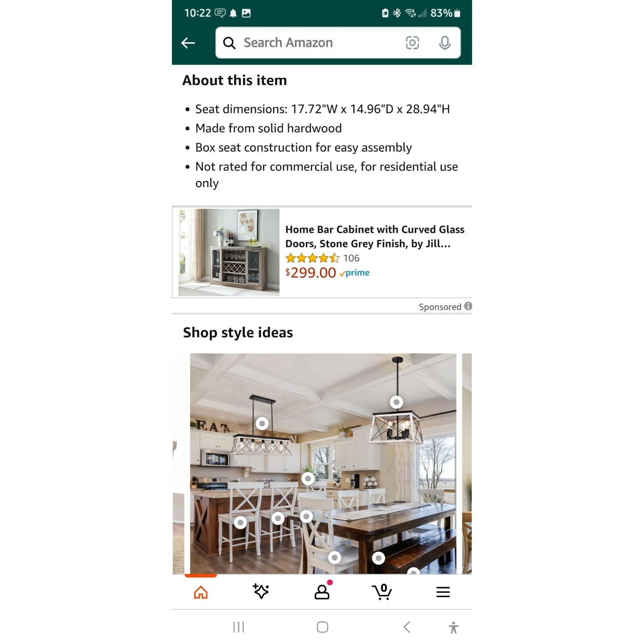The width and height of the screenshot is (644, 644).
Task: View the 106 star ratings
Action: pos(322,258)
